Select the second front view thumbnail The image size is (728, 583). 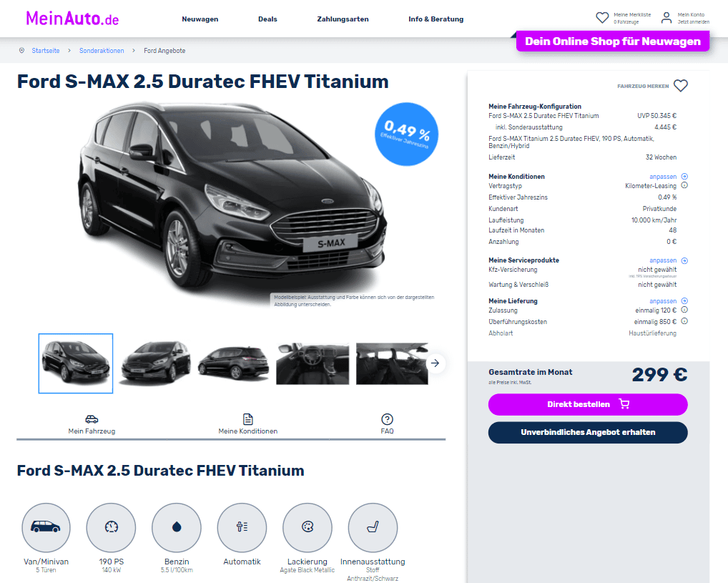point(155,363)
